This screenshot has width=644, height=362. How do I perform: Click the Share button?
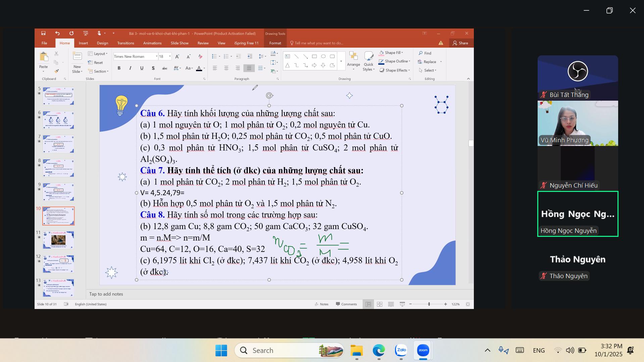pos(460,43)
